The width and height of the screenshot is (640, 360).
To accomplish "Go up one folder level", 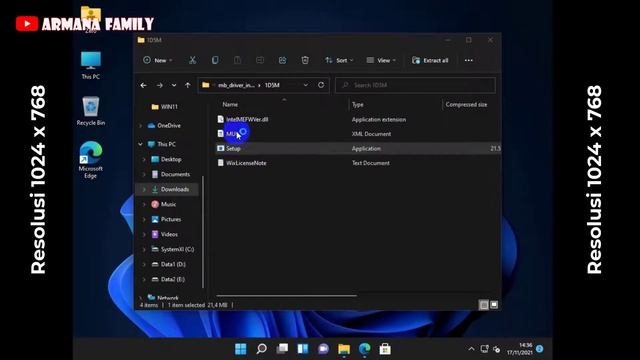I will point(187,85).
